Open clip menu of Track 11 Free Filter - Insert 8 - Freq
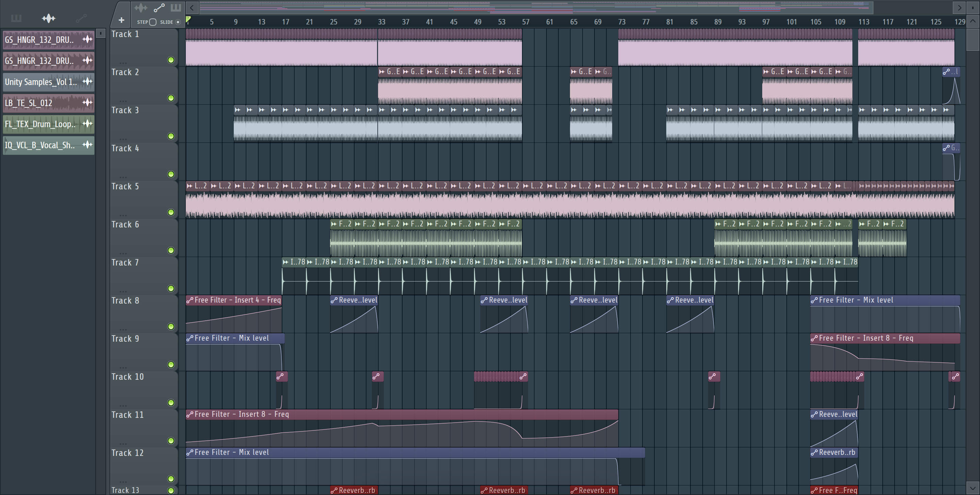 point(190,414)
